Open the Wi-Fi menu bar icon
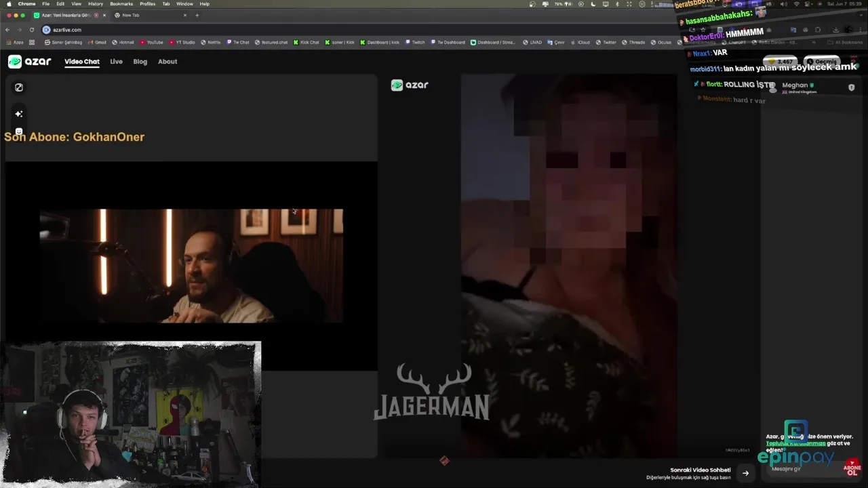The height and width of the screenshot is (488, 868). click(796, 4)
